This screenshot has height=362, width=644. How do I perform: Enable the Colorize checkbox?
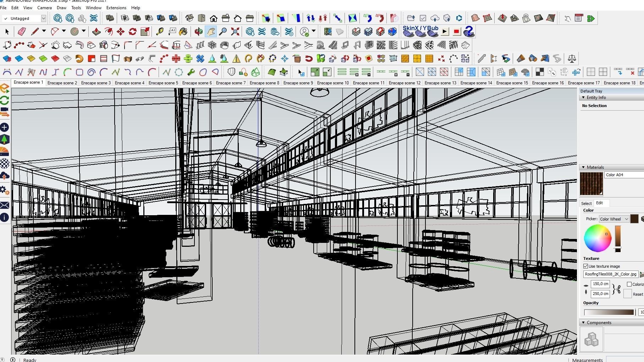tap(629, 284)
